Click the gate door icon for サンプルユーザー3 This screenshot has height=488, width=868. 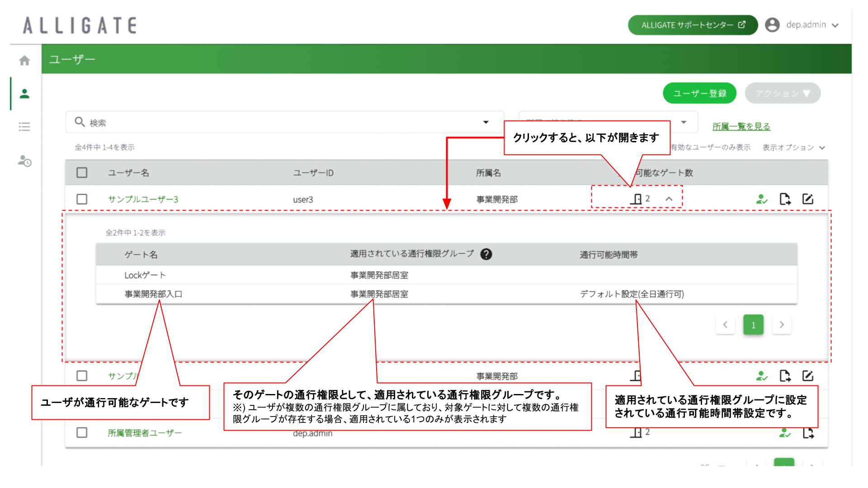coord(637,199)
